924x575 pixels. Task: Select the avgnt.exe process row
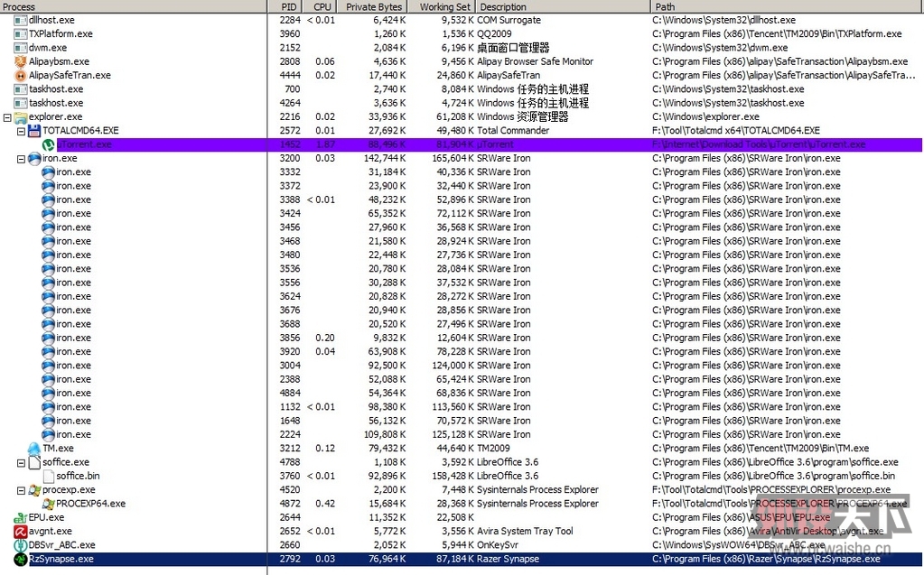tap(462, 532)
